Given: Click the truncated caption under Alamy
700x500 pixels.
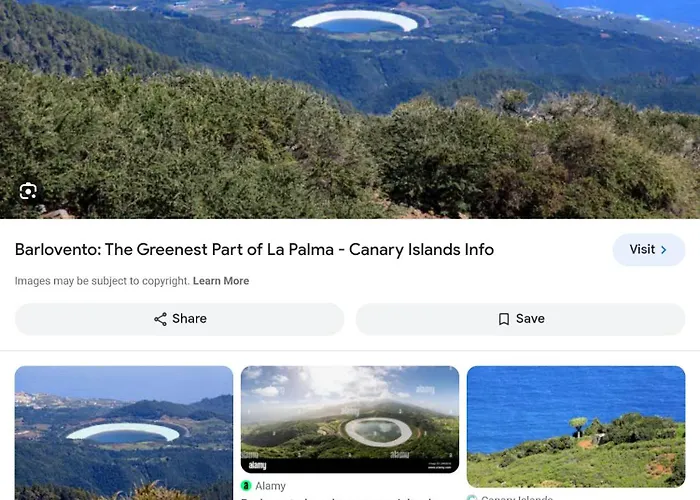Looking at the screenshot, I should (x=339, y=497).
